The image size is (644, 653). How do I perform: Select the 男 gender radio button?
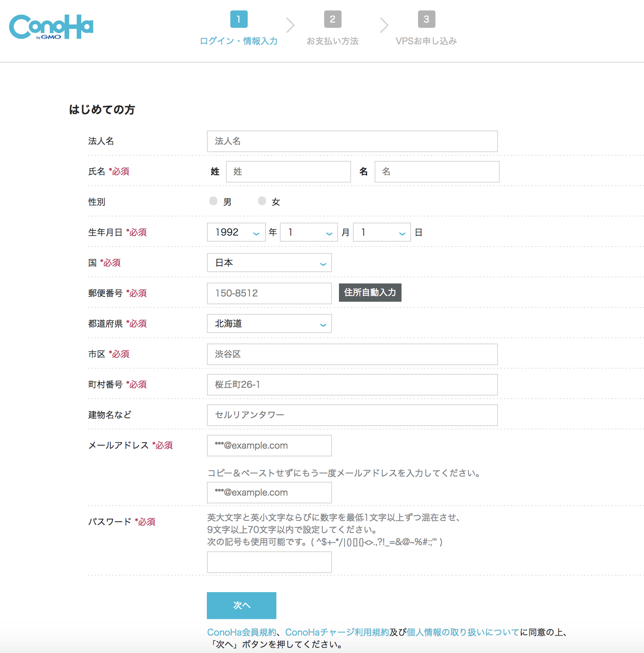pyautogui.click(x=213, y=201)
